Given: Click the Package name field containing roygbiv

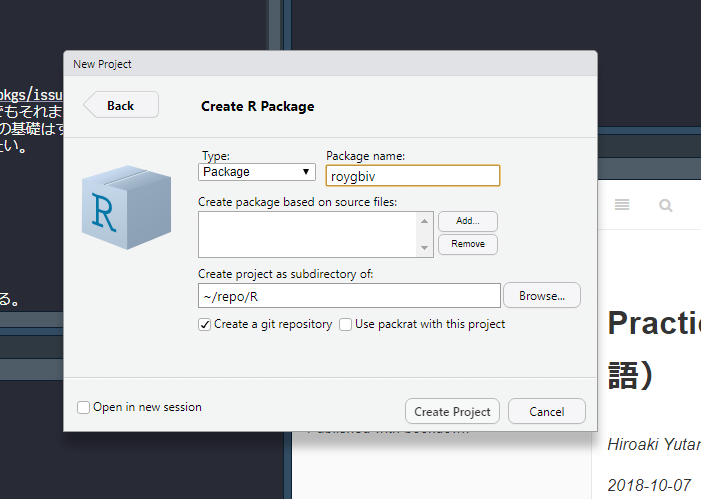Looking at the screenshot, I should click(412, 175).
